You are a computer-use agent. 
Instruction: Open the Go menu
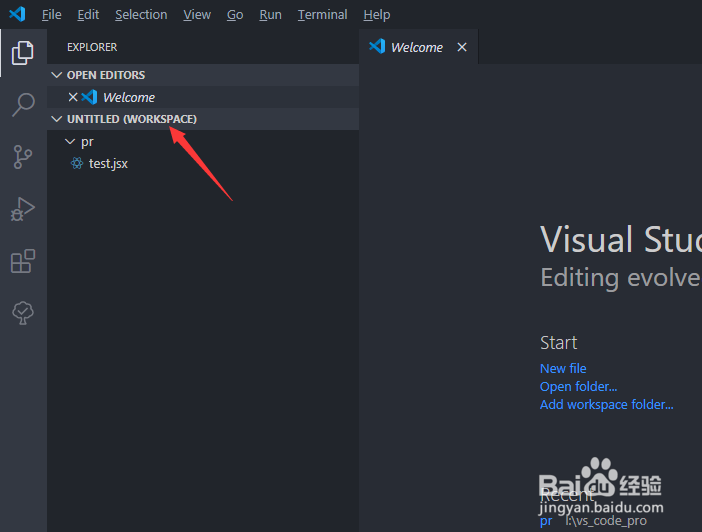coord(235,15)
